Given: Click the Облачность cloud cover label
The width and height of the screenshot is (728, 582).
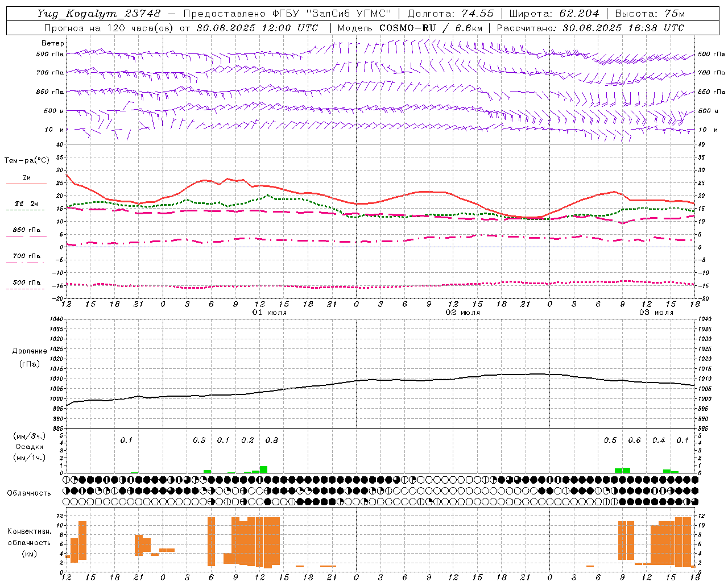Looking at the screenshot, I should [29, 493].
